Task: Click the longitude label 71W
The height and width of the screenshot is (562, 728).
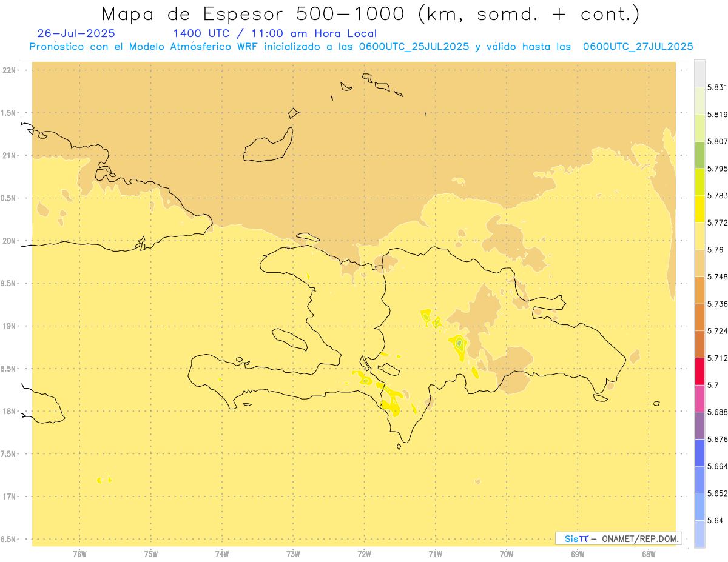Action: pyautogui.click(x=435, y=554)
